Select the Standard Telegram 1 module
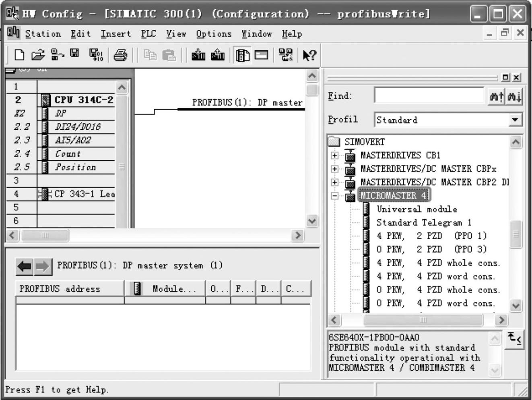 423,222
